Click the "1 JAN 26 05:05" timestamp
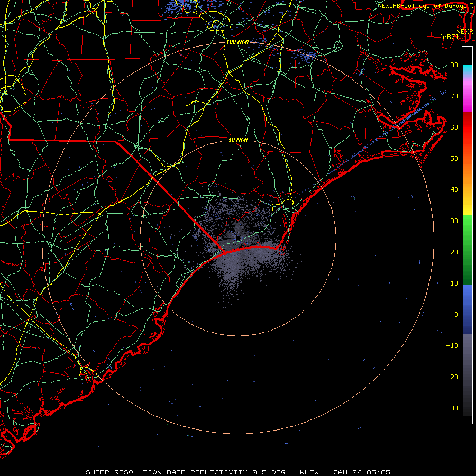This screenshot has height=476, width=476. coord(358,472)
